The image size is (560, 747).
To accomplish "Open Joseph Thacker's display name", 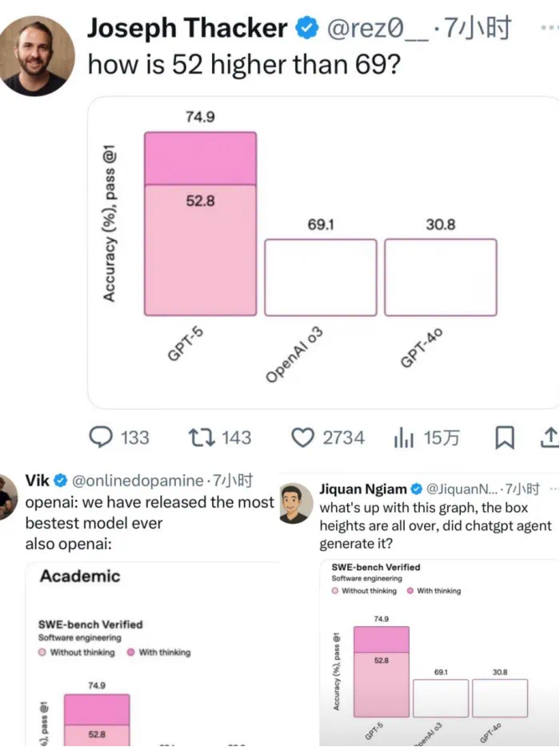I will (188, 26).
